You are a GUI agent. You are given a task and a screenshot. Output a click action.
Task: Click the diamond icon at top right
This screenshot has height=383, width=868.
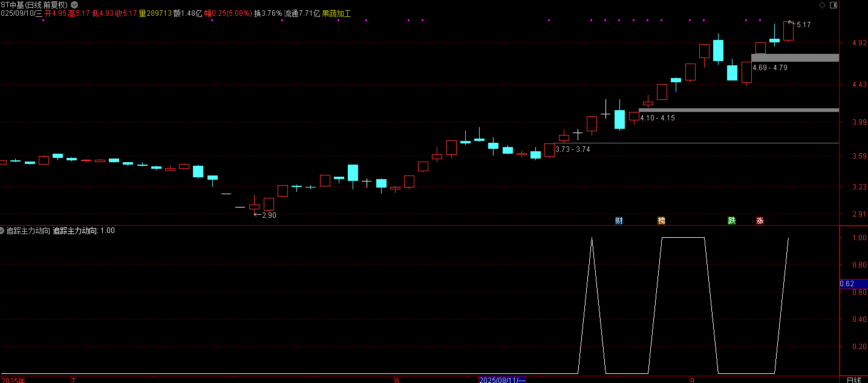click(821, 5)
